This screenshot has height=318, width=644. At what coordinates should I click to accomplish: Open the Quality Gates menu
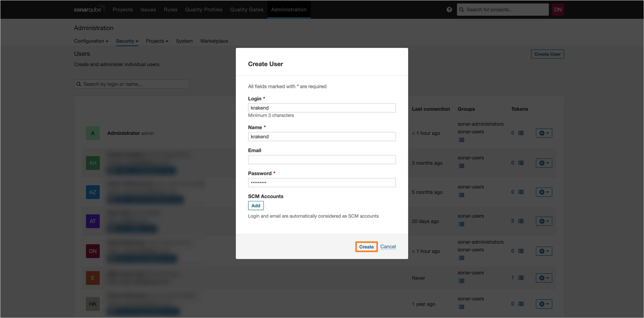[247, 10]
